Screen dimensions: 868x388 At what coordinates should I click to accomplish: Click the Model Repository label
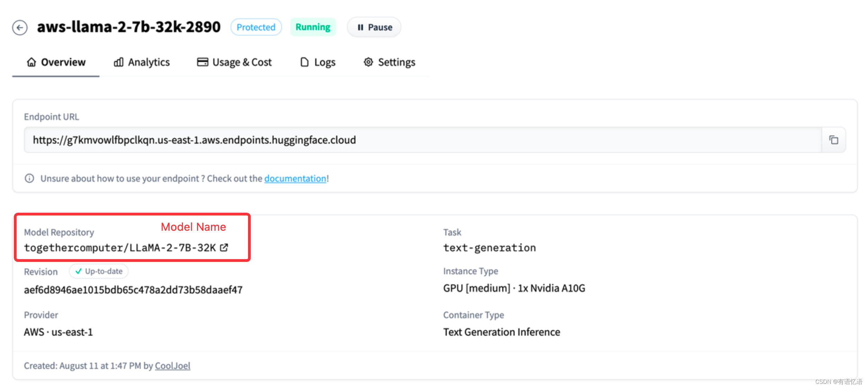(59, 232)
